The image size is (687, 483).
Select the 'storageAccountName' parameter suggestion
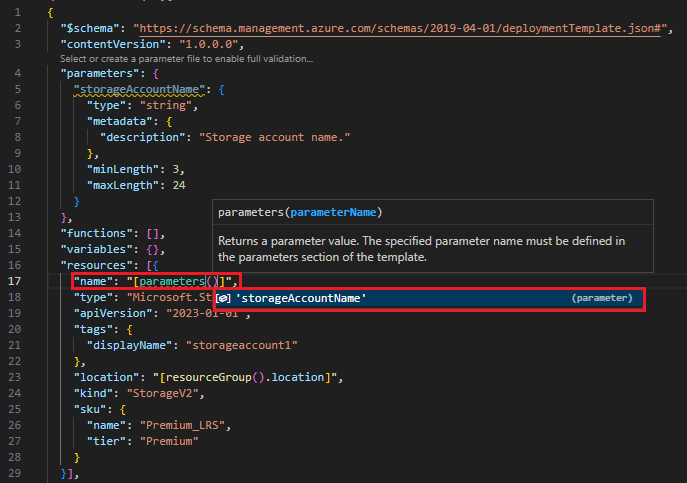tap(429, 298)
